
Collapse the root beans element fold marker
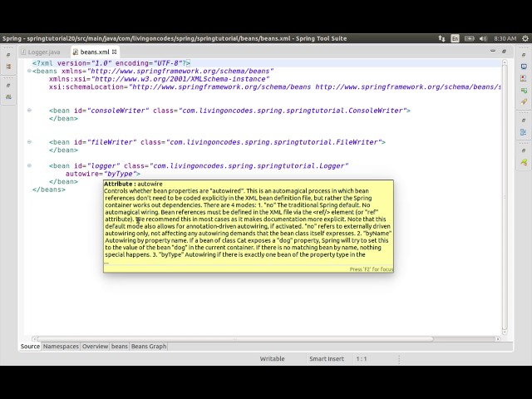29,71
